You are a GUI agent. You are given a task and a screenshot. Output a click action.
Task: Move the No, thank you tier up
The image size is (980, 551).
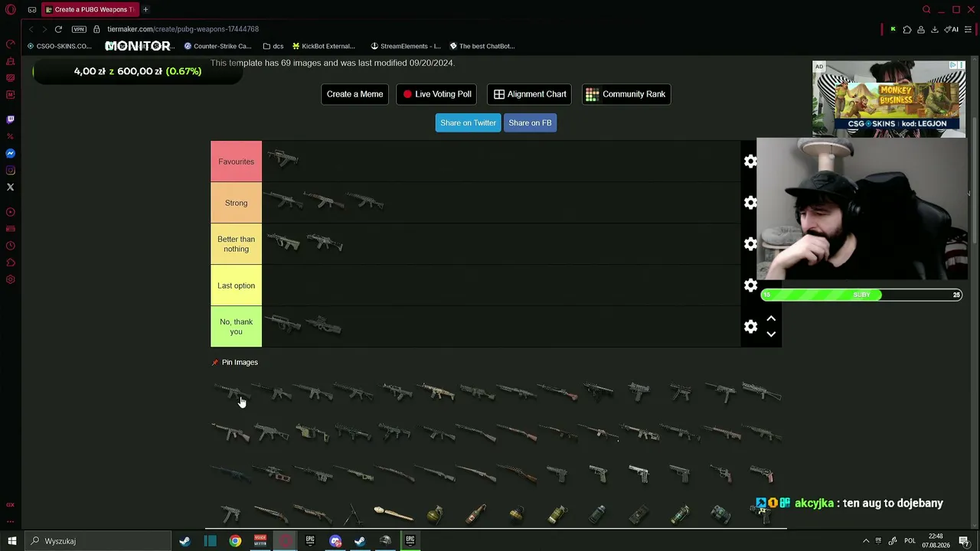[x=771, y=318]
